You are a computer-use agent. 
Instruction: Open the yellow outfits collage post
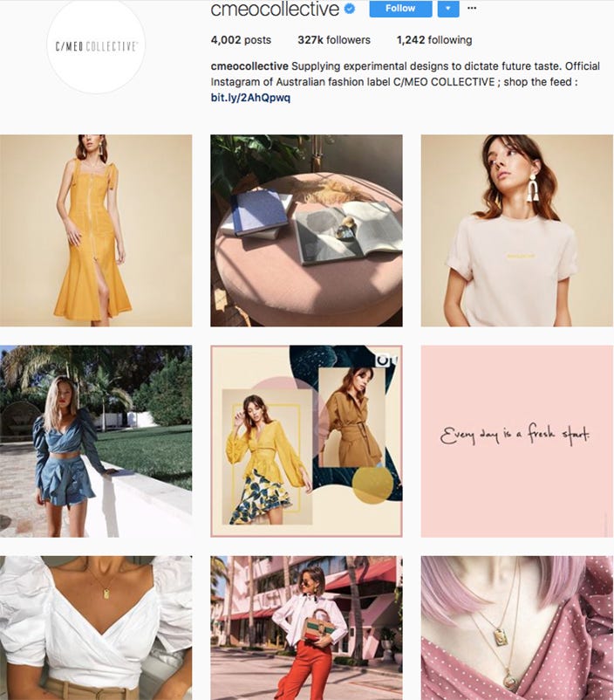[x=306, y=441]
